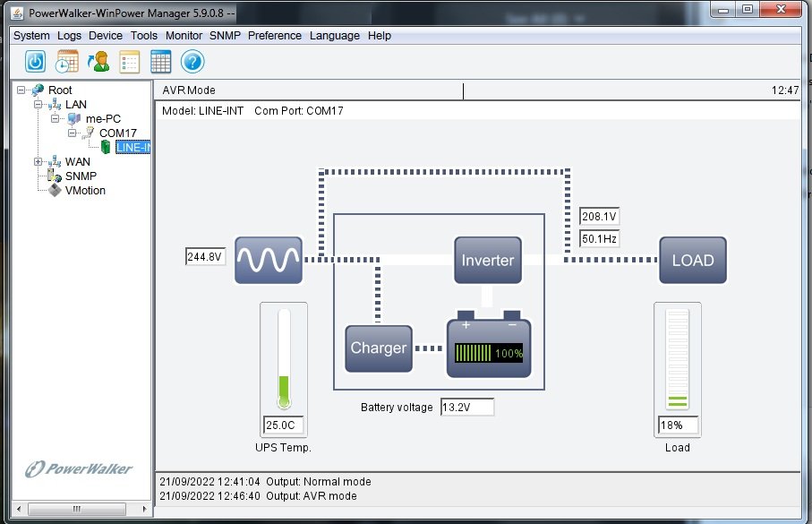
Task: Select the COM17 label in tree
Action: [118, 133]
